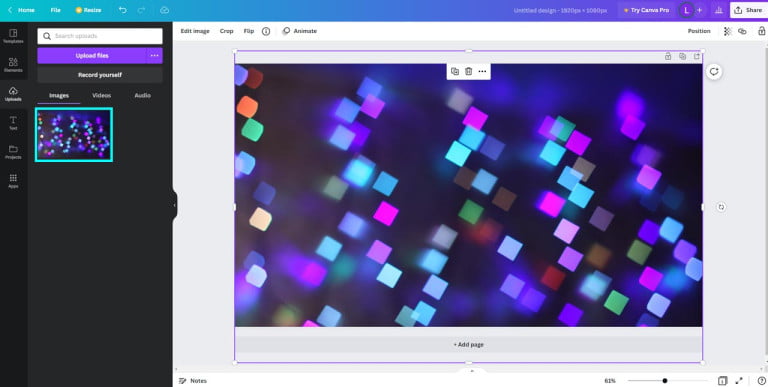Add a new page icon above canvas
The width and height of the screenshot is (768, 387).
click(696, 56)
